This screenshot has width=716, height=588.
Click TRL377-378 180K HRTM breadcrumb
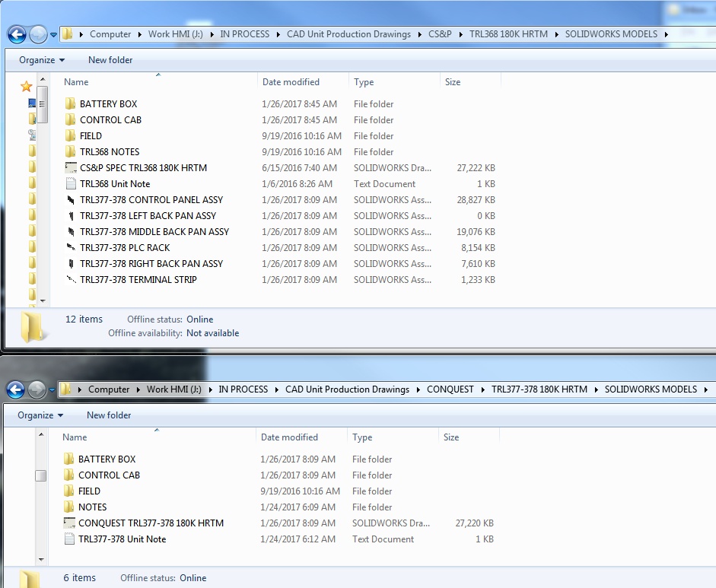539,389
